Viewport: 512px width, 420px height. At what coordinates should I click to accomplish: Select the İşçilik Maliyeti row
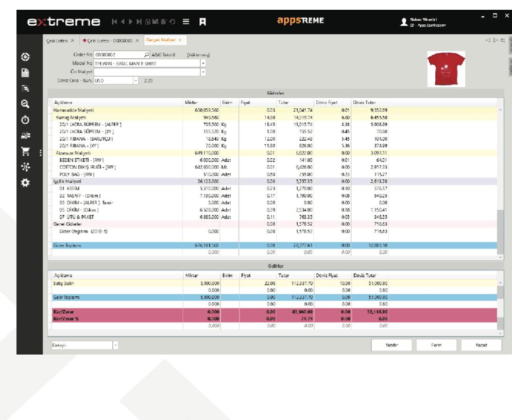pos(275,181)
